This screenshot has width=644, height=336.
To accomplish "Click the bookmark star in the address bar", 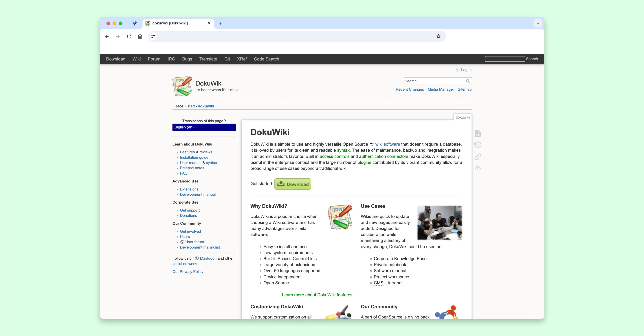I will coord(439,36).
